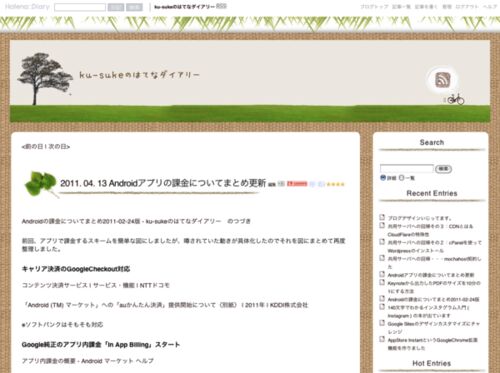
Task: Click text ソフトバンクはそもそも対応
Action: (x=62, y=325)
